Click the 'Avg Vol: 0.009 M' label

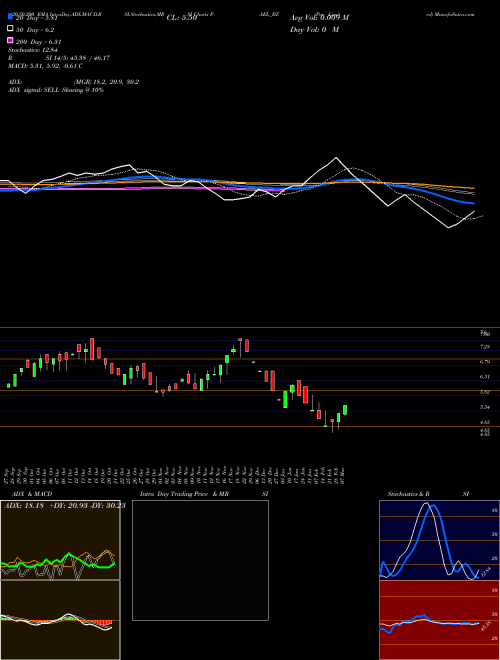pyautogui.click(x=319, y=18)
